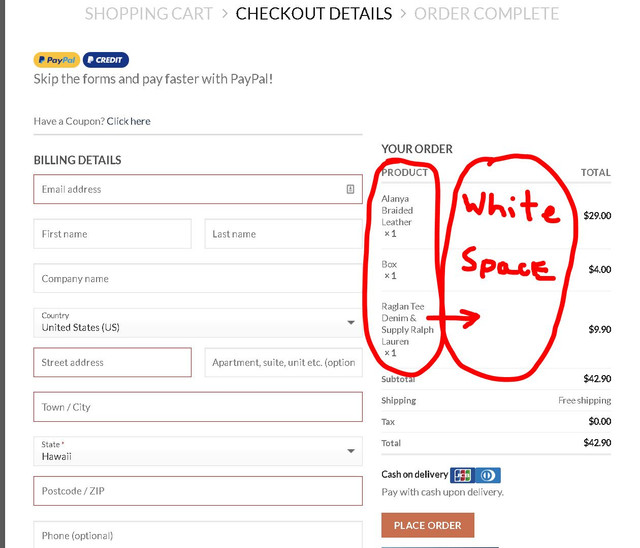Viewport: 640px width, 548px height.
Task: Open the coupon 'Click here' link
Action: (128, 121)
